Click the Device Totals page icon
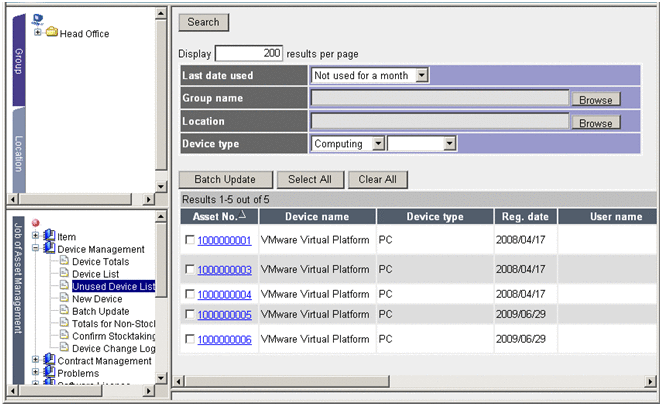Screen dimensions: 663x407 (x=64, y=262)
